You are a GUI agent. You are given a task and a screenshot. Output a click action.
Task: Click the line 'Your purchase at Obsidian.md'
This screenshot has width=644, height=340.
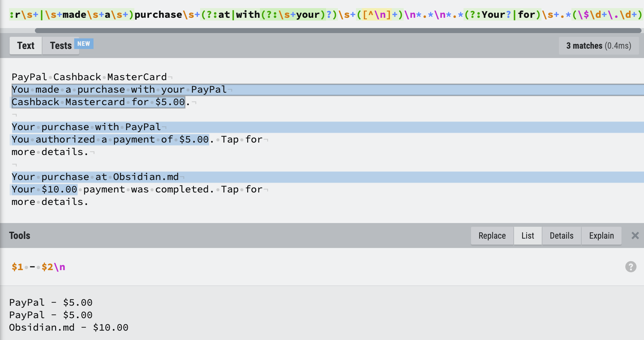(x=95, y=177)
